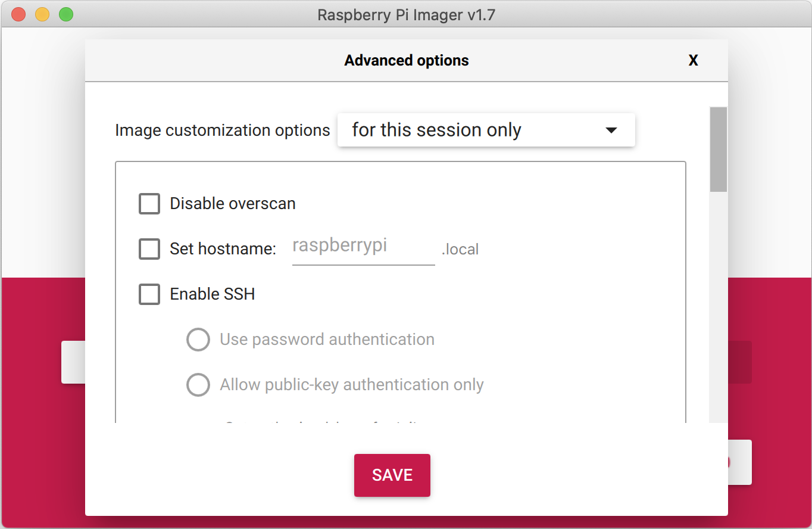
Task: Click the dropdown arrow for image customization
Action: click(x=611, y=130)
